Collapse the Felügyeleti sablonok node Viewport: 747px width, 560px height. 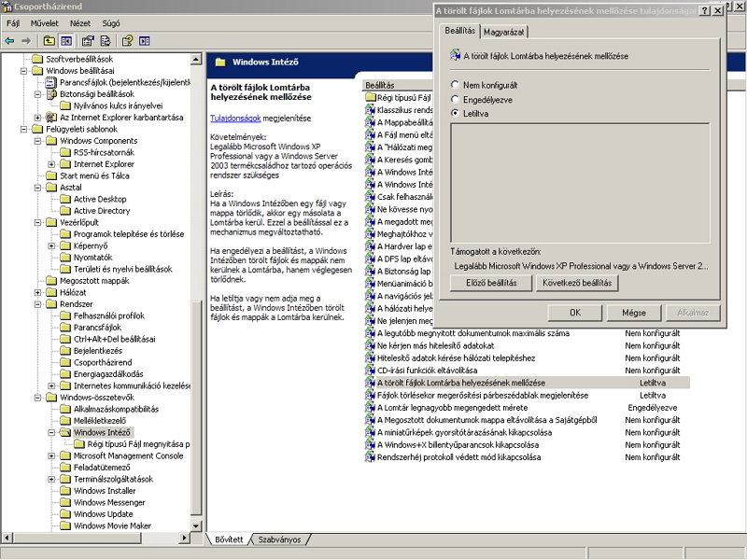(23, 129)
